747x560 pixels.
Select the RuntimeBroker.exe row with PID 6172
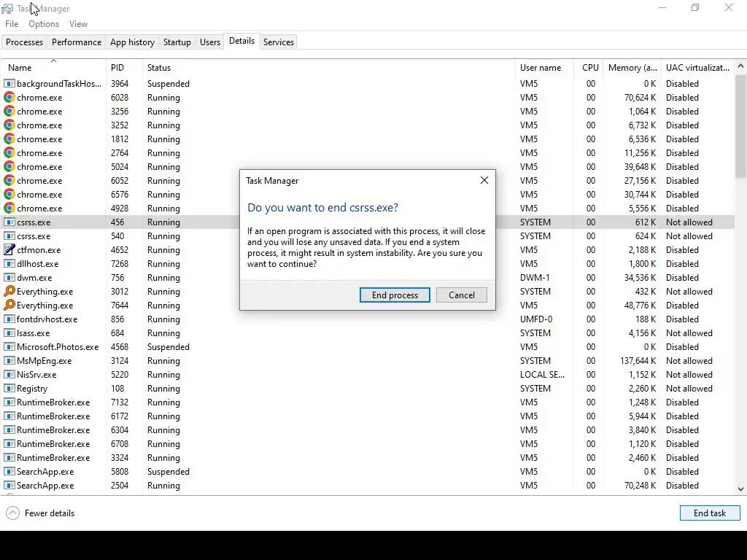point(368,416)
